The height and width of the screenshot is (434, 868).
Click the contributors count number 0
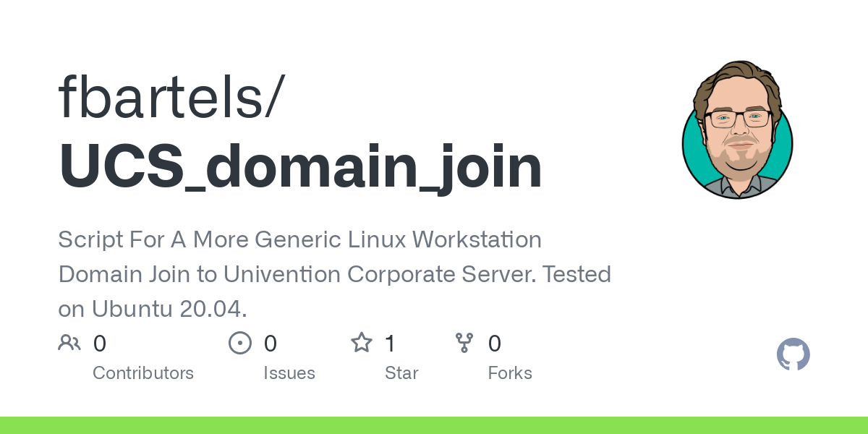click(100, 344)
